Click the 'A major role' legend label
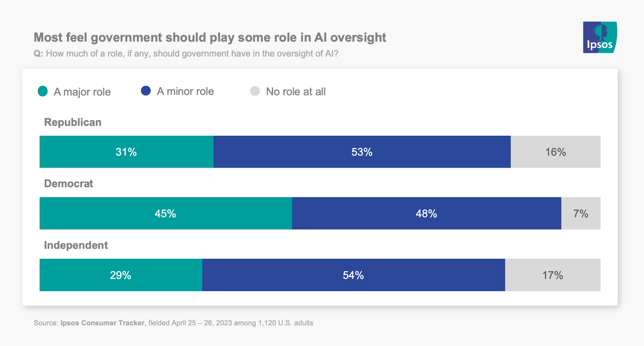The height and width of the screenshot is (346, 644). [82, 92]
